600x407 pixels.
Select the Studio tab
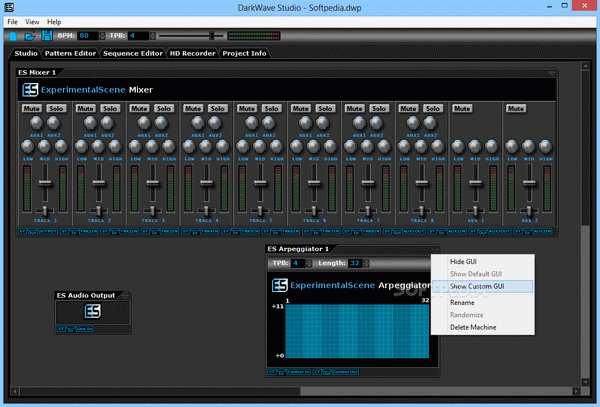pos(26,54)
